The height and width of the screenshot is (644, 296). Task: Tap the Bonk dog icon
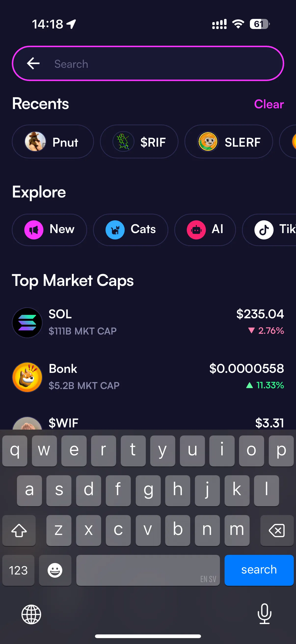pyautogui.click(x=27, y=377)
